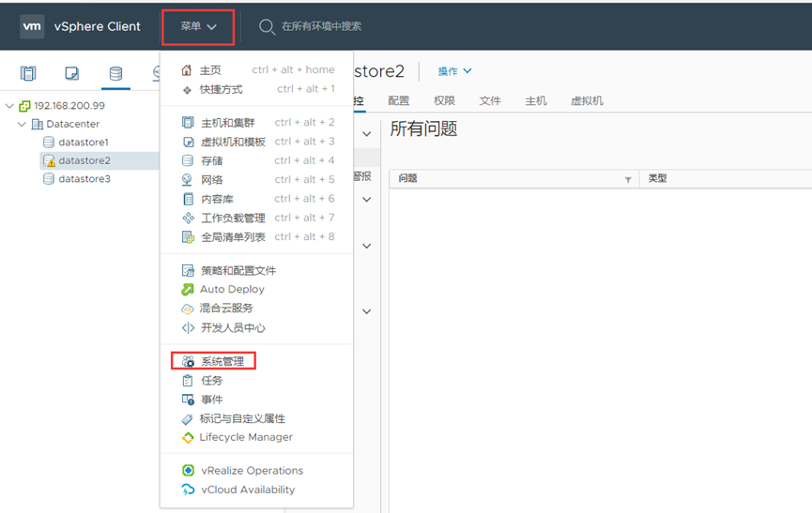Toggle the side panel chevron beside 混合云服务
This screenshot has height=513, width=812.
click(367, 311)
